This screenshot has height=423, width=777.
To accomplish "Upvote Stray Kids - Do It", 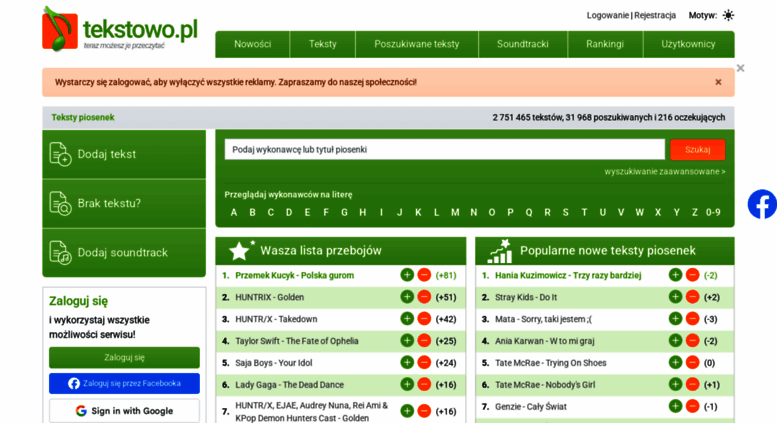I will click(676, 297).
